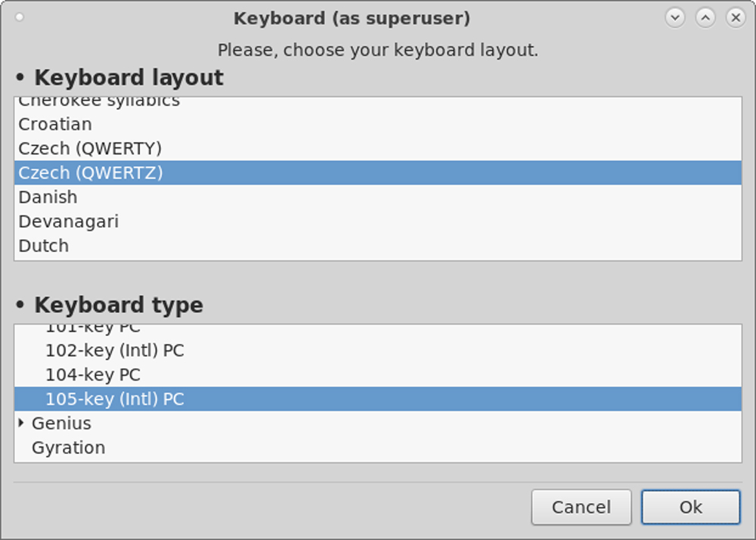Viewport: 756px width, 540px height.
Task: Minimize the Keyboard dialog window
Action: (675, 17)
